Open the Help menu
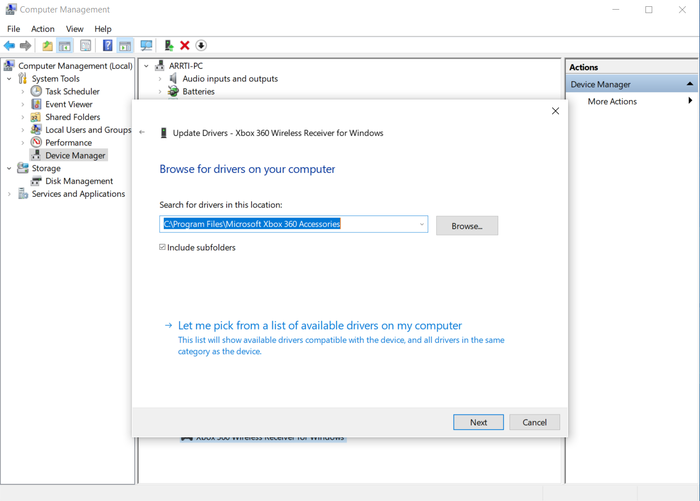The width and height of the screenshot is (700, 501). pos(103,29)
